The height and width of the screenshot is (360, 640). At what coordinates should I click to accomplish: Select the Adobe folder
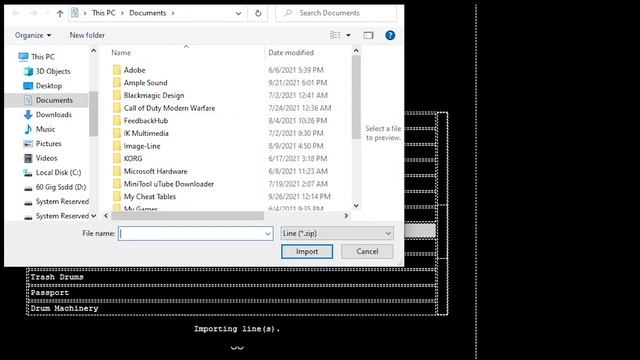tap(134, 70)
